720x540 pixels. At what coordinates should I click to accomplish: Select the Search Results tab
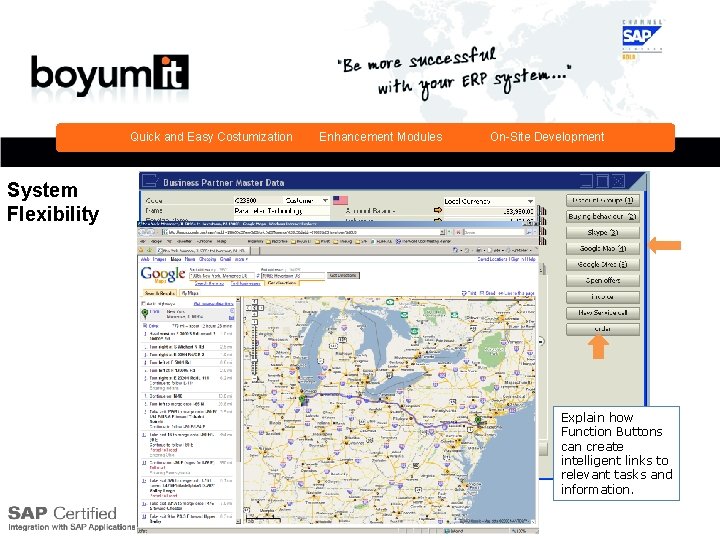coord(159,293)
